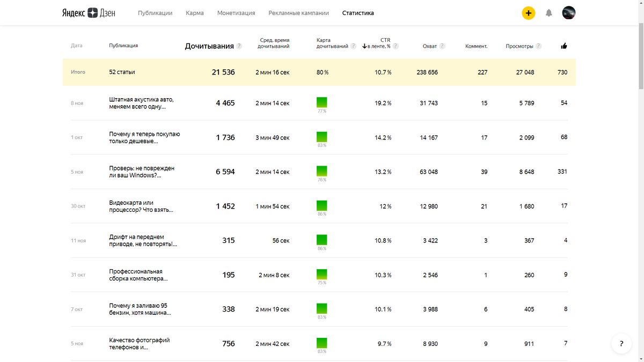Switch to the Монетизация tab

point(236,13)
